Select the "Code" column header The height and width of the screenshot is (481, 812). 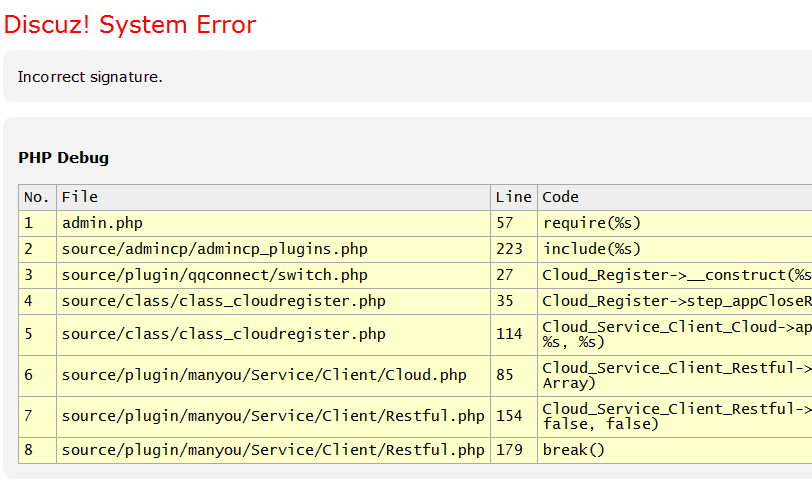click(561, 197)
